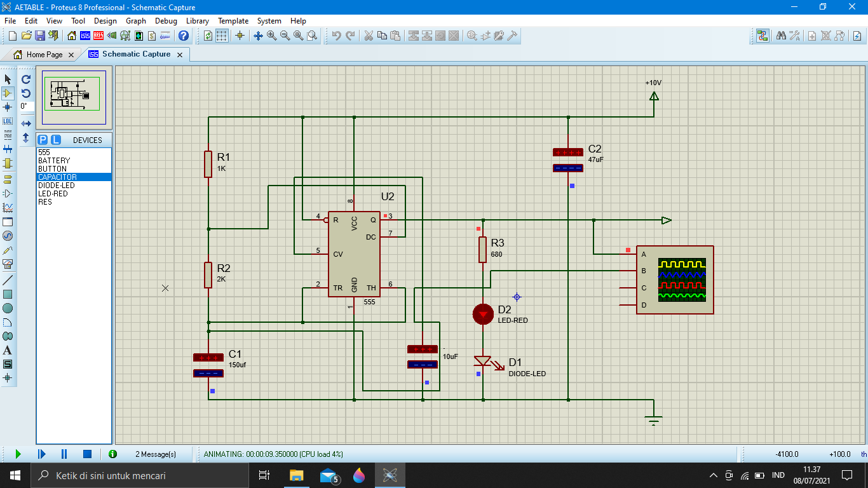
Task: Mirror horizontally using the X-mirror icon
Action: click(26, 123)
